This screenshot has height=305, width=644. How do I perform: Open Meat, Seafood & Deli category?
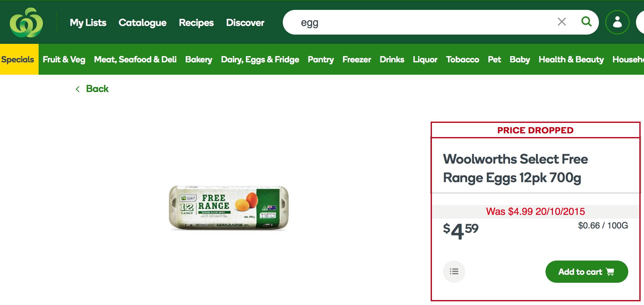(135, 59)
